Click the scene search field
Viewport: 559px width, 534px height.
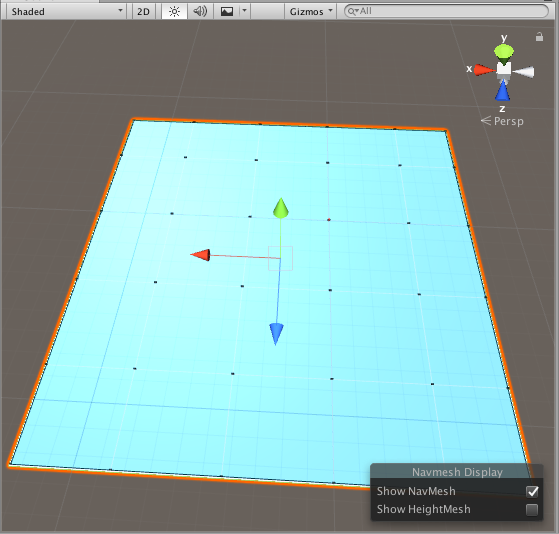(446, 11)
